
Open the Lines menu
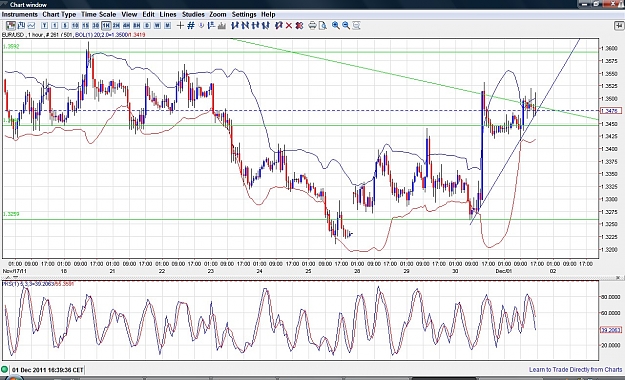coord(168,14)
